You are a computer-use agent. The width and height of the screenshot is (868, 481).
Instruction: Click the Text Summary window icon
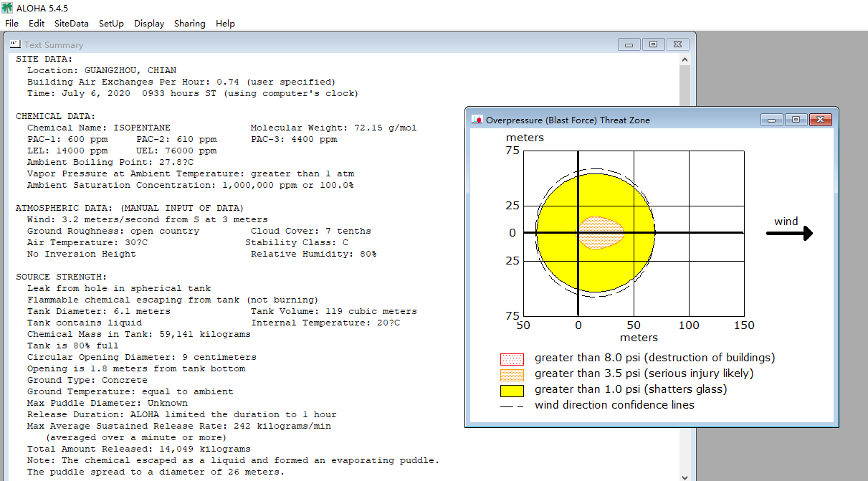[16, 44]
